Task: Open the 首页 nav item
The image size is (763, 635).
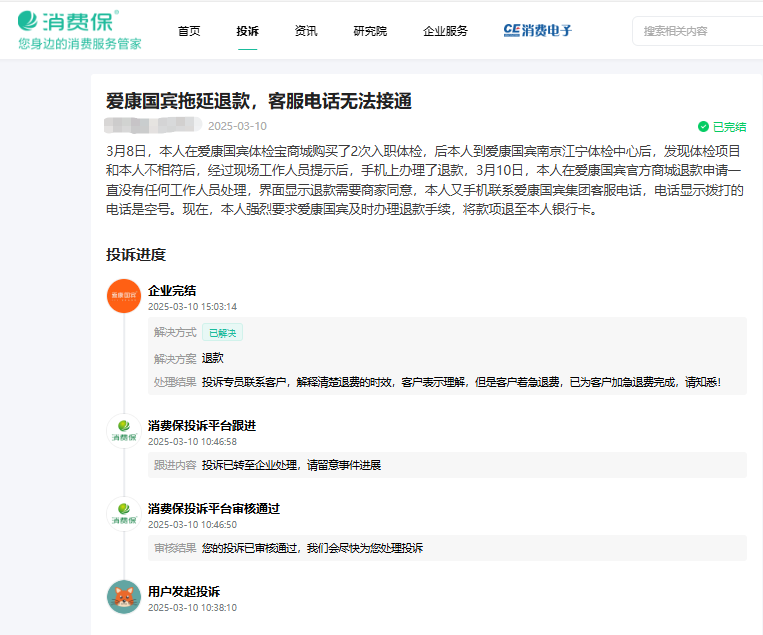Action: 189,31
